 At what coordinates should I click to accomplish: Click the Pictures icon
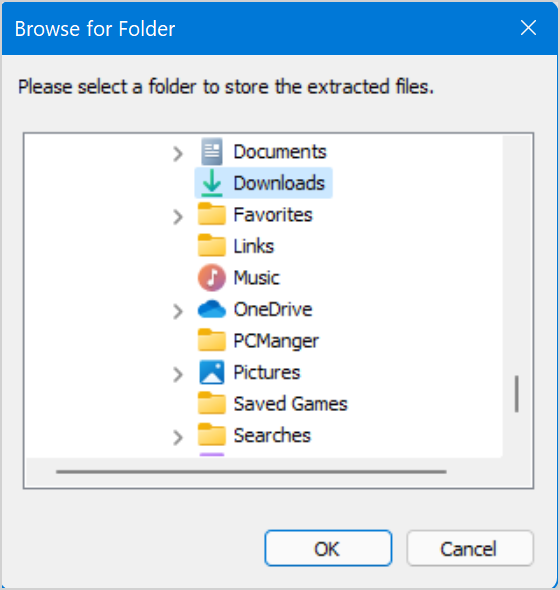pyautogui.click(x=212, y=372)
